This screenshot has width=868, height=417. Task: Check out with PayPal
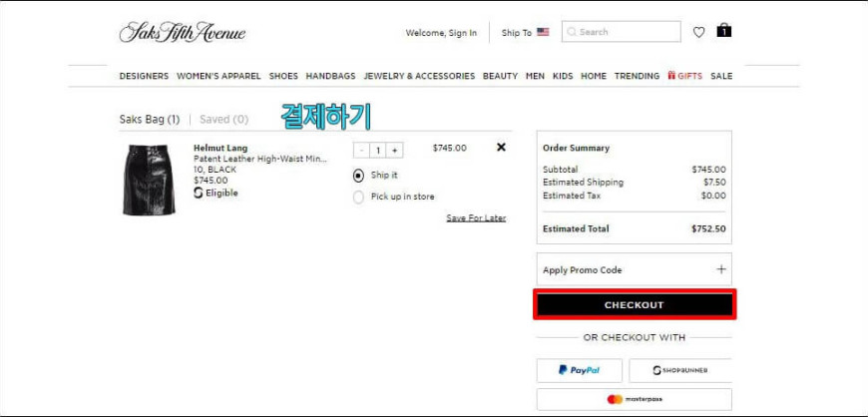[579, 370]
